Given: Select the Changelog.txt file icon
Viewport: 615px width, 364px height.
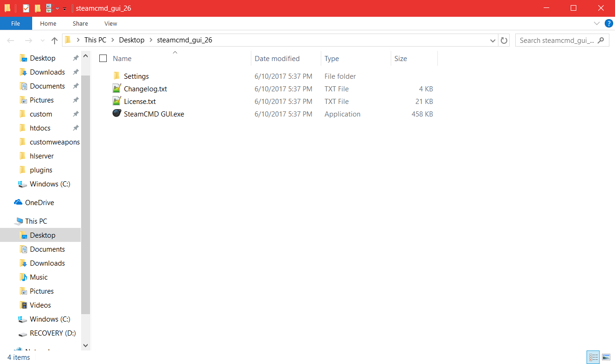Looking at the screenshot, I should pyautogui.click(x=117, y=89).
